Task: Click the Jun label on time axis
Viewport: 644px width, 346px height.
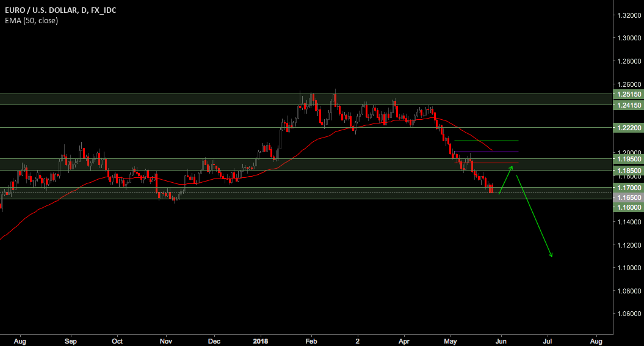Action: coord(501,342)
